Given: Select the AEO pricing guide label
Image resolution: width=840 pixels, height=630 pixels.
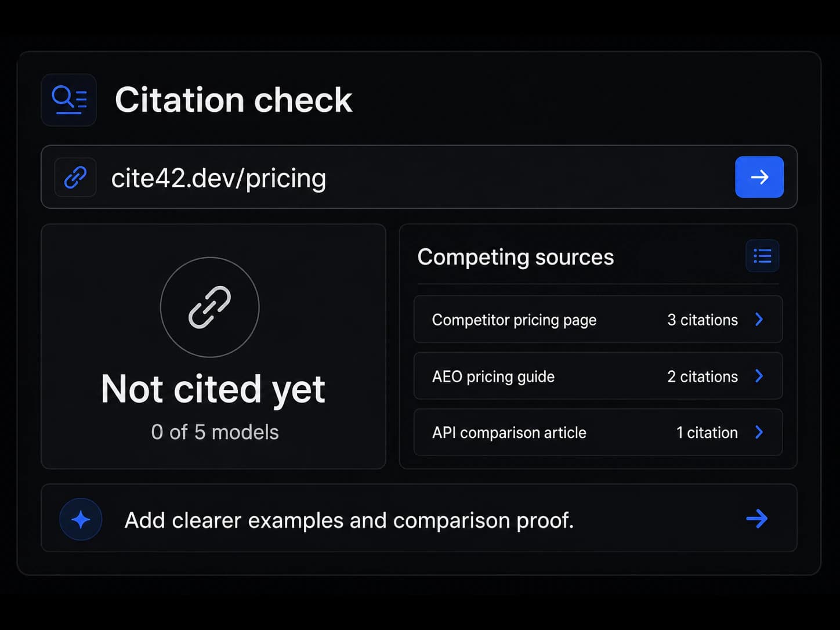Looking at the screenshot, I should [x=493, y=377].
